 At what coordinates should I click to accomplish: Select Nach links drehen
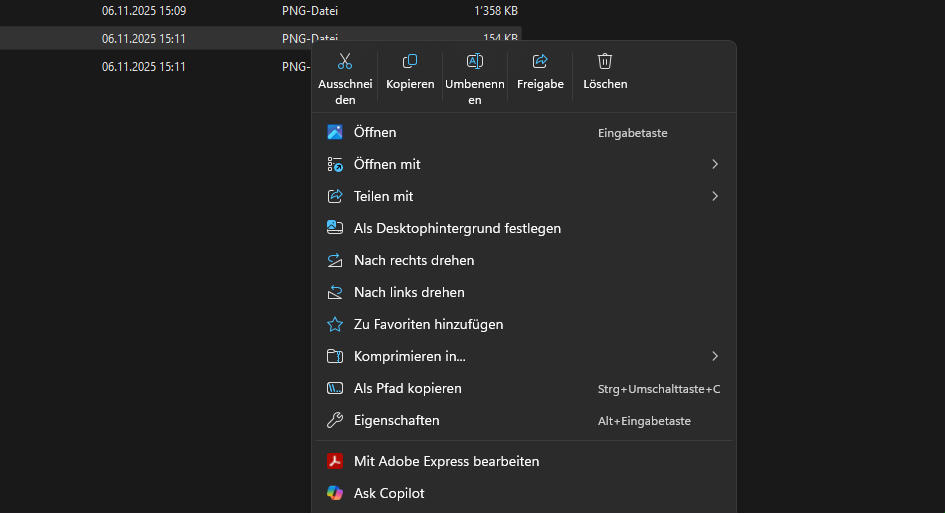409,292
